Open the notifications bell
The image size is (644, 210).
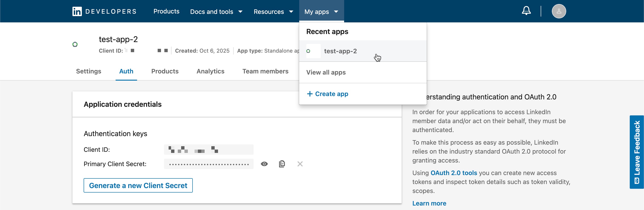(526, 11)
